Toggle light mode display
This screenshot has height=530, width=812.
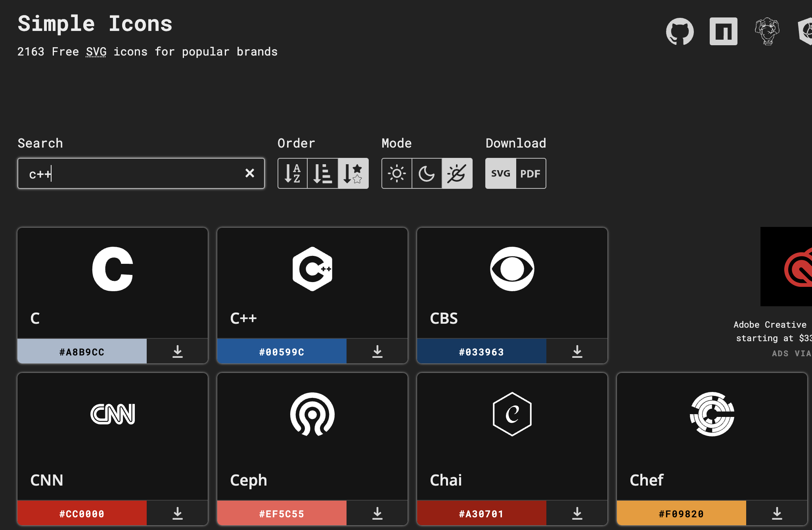pyautogui.click(x=396, y=173)
